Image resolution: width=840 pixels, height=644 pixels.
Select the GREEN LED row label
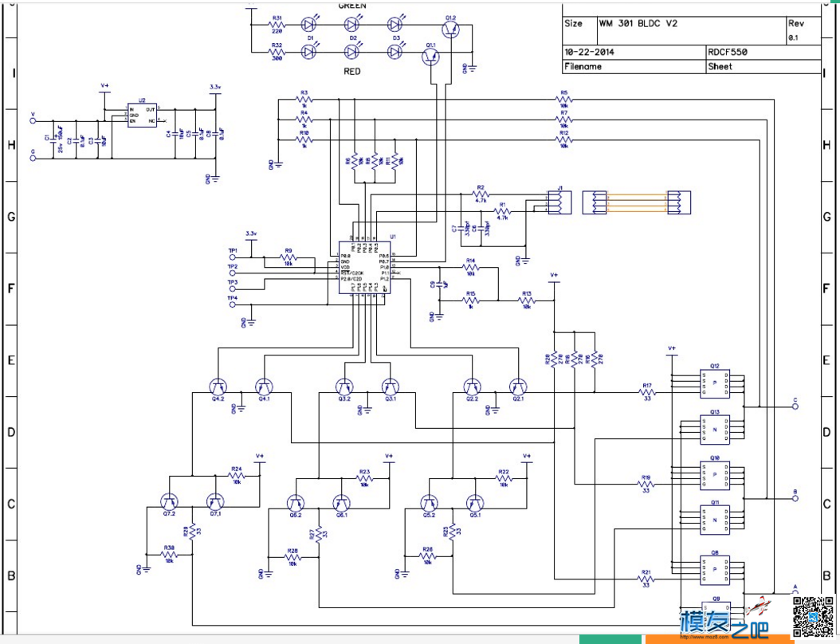point(352,6)
